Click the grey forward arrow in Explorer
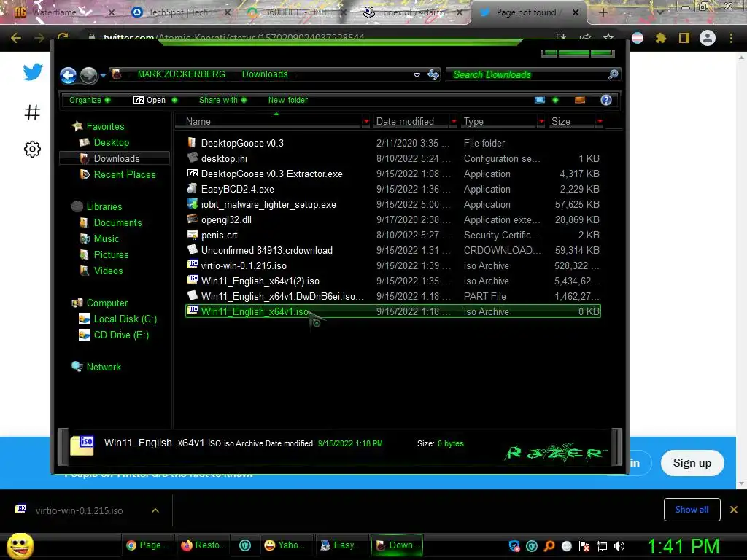Viewport: 747px width, 560px height. tap(88, 75)
